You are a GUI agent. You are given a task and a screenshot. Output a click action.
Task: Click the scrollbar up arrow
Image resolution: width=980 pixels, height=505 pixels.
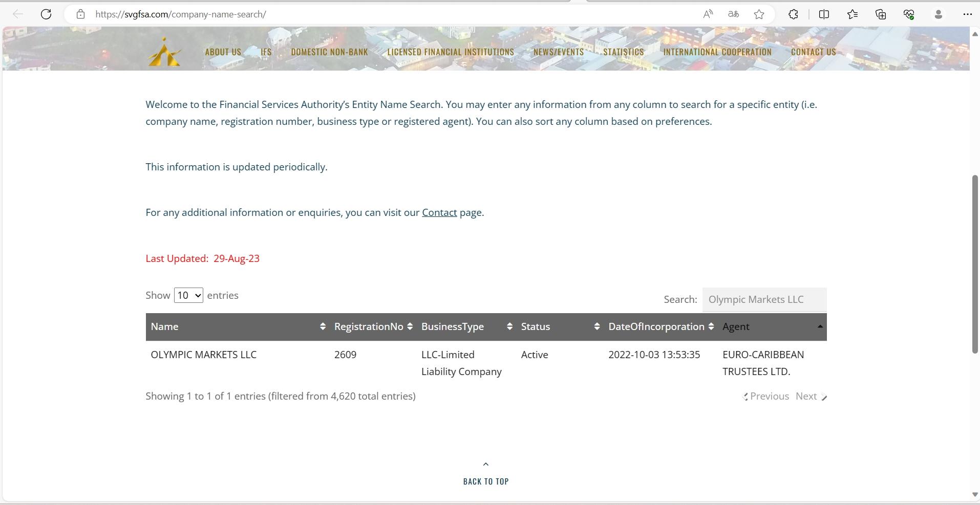975,34
